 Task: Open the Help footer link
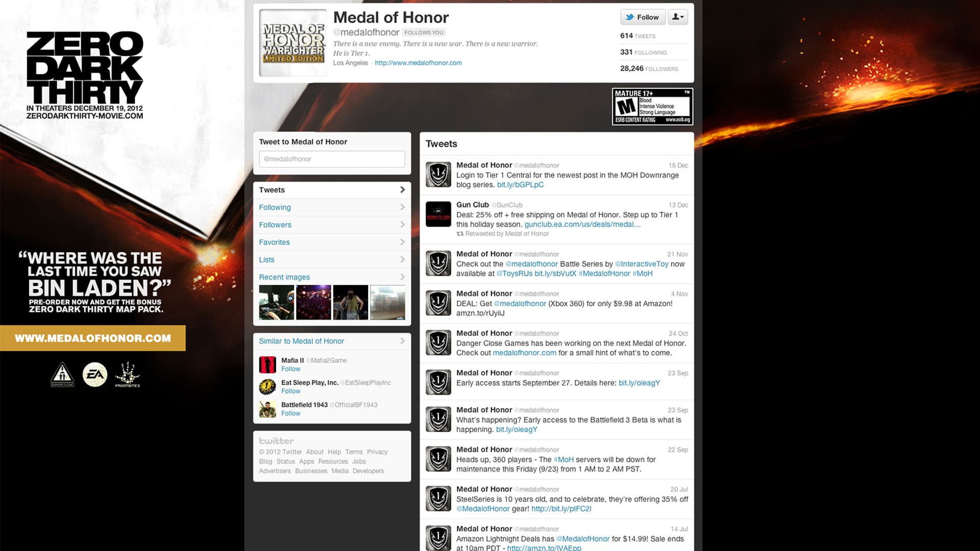(334, 452)
